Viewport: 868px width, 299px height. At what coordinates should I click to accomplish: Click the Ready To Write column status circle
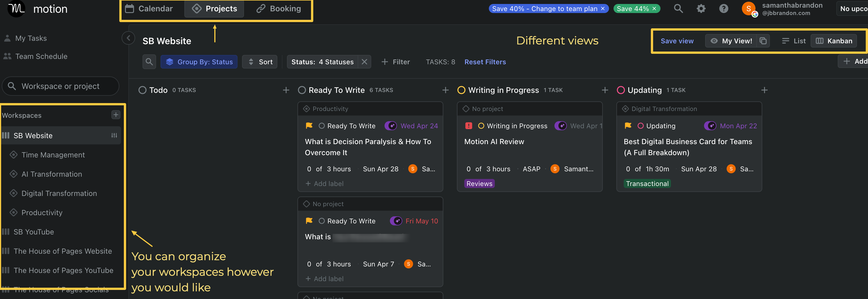point(302,90)
